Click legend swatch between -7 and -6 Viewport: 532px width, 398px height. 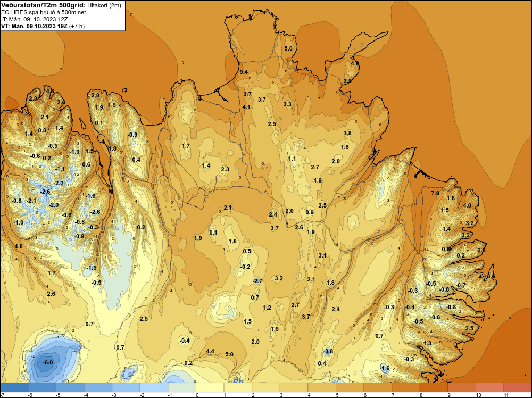tap(14, 387)
